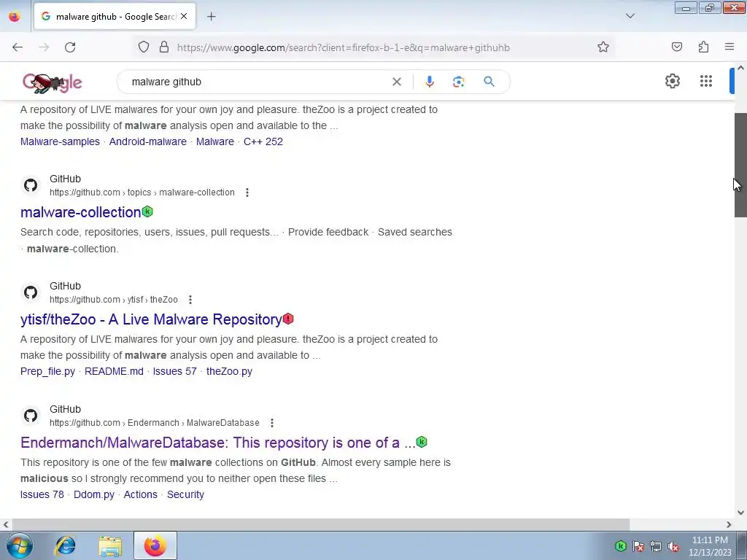
Task: Open the Endermanch/MalwareDatabase result
Action: 217,443
